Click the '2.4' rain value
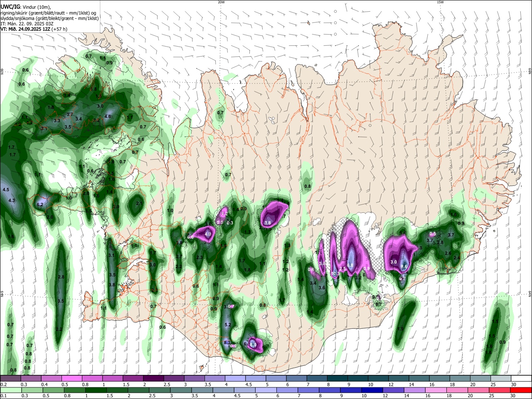This screenshot has height=399, width=532. [x=456, y=258]
